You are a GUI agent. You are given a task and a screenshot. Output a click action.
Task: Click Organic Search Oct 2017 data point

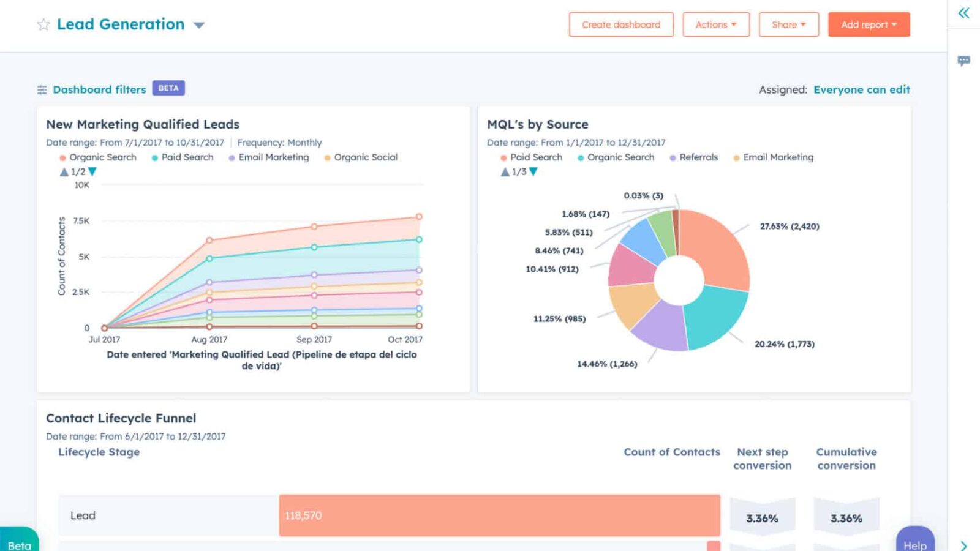(419, 217)
